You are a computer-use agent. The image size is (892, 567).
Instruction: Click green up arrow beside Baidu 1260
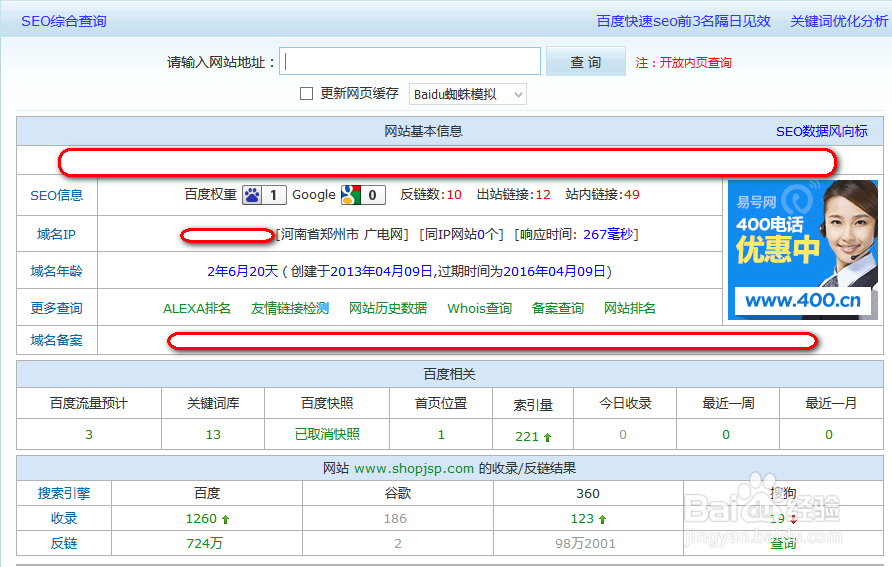coord(225,519)
